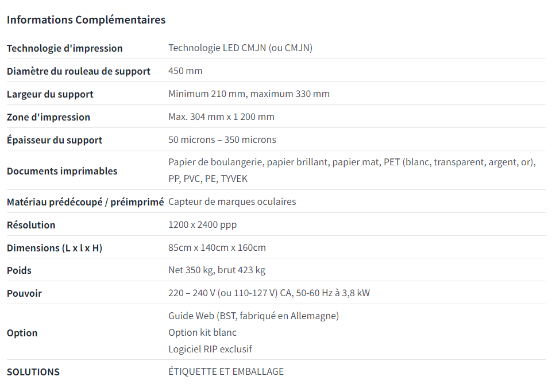This screenshot has height=392, width=552.
Task: Select the Documents imprimables label
Action: click(x=62, y=171)
